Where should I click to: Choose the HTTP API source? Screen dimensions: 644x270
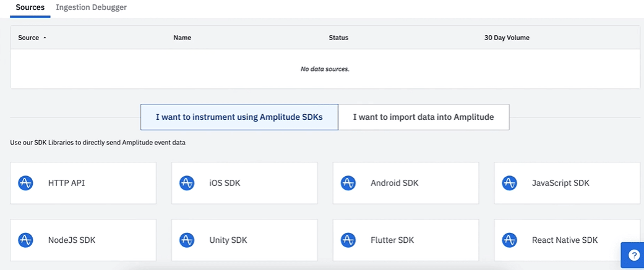(83, 183)
